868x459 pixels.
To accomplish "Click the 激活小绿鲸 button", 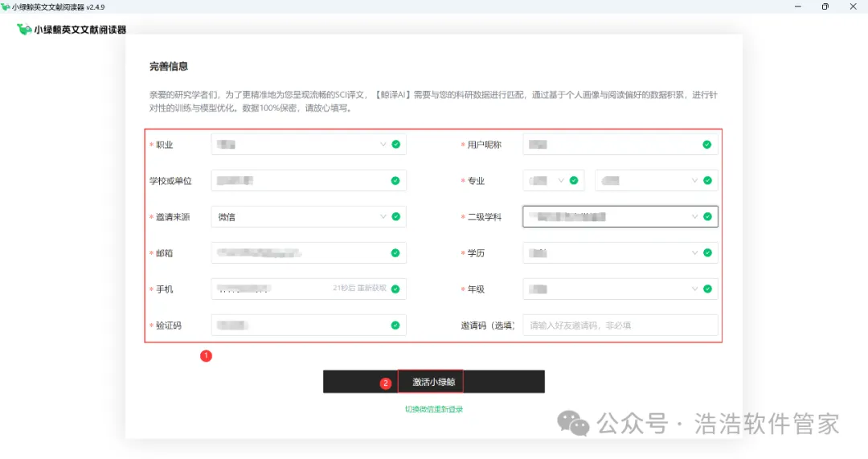I will click(x=433, y=382).
